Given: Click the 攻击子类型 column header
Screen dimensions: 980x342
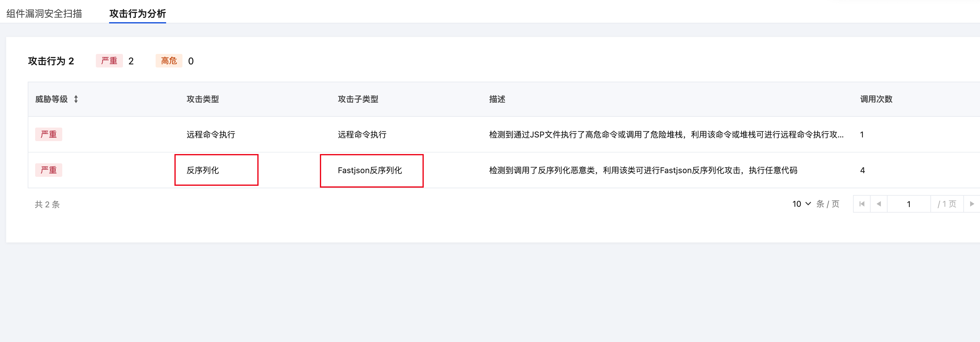Looking at the screenshot, I should (358, 99).
